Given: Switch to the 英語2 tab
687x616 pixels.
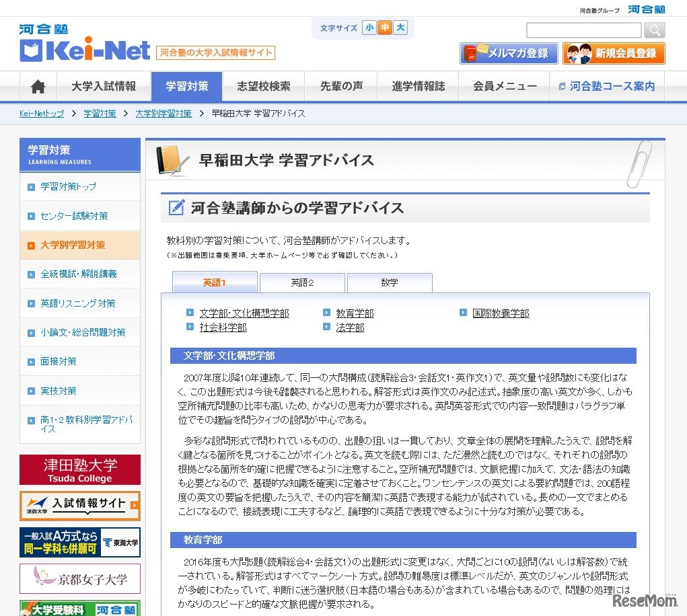Looking at the screenshot, I should click(x=301, y=283).
